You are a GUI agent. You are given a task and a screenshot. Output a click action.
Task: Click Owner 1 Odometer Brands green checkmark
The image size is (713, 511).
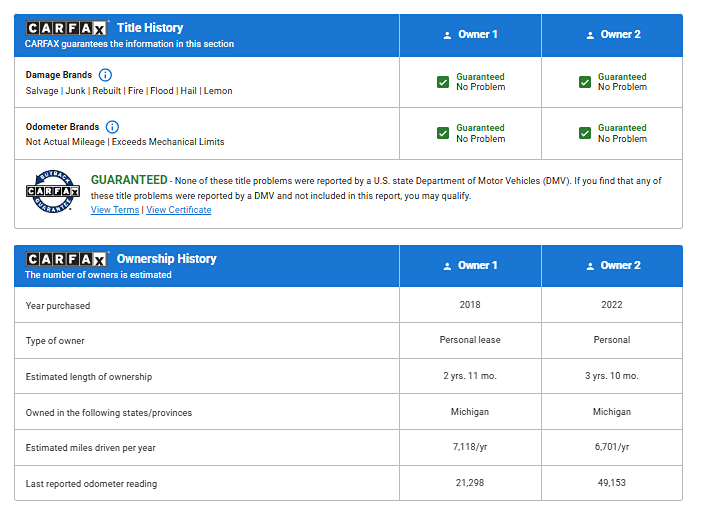click(443, 133)
